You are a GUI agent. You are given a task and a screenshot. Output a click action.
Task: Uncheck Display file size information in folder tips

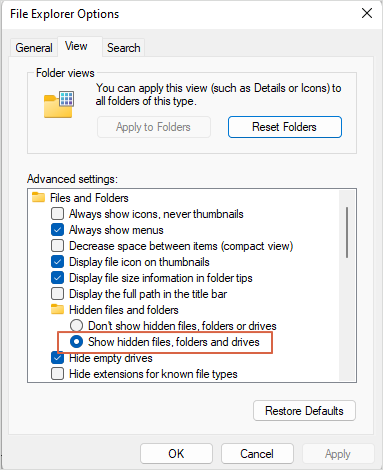click(57, 277)
